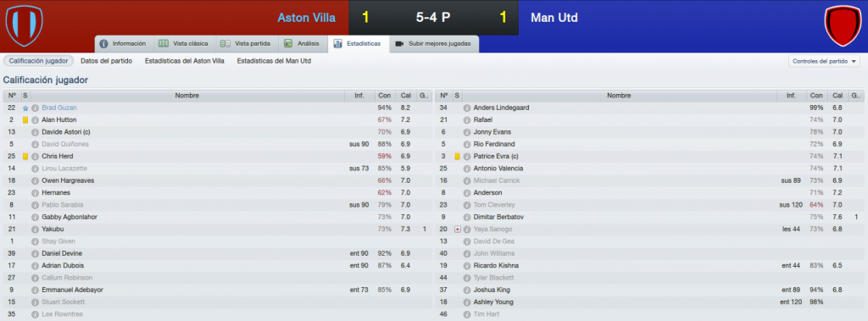Click the yellow card icon next to Alan Hutton
Viewport: 868px width, 321px height.
[x=25, y=120]
